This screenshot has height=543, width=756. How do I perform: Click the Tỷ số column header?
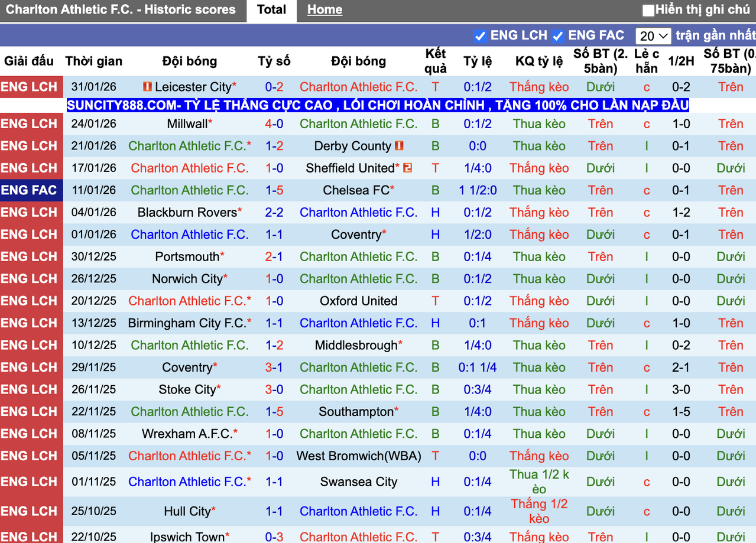click(x=274, y=61)
